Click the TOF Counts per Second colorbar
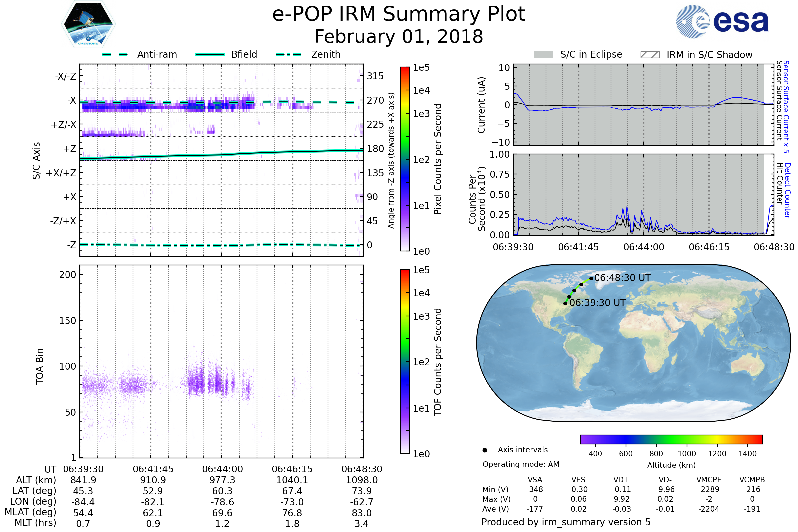Screen dimensions: 798x532 click(405, 361)
